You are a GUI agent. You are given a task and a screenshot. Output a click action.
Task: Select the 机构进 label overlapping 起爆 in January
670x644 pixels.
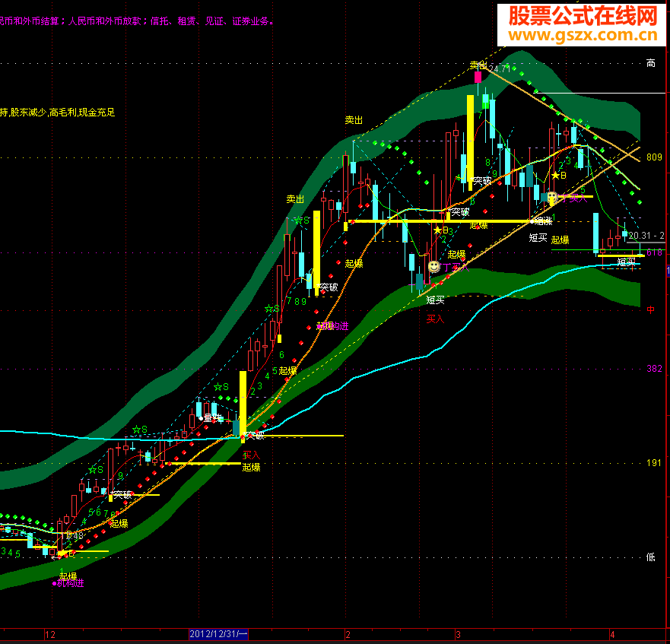click(x=333, y=326)
